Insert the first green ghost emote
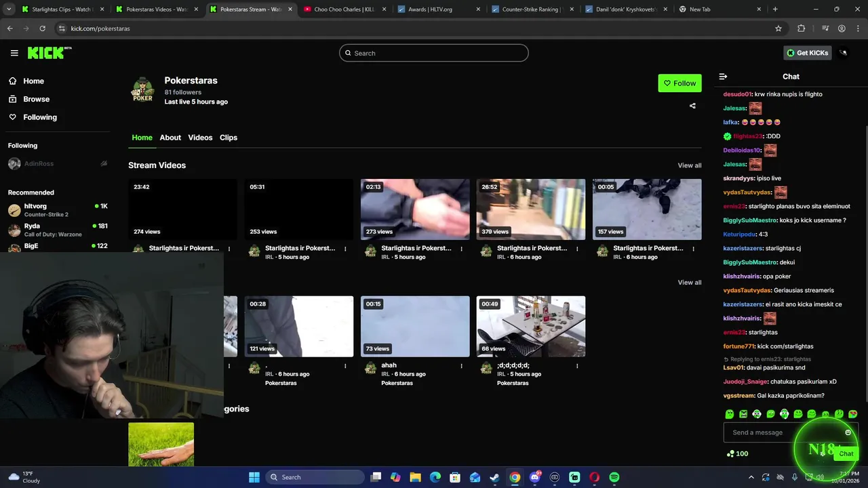The height and width of the screenshot is (488, 868). [730, 414]
